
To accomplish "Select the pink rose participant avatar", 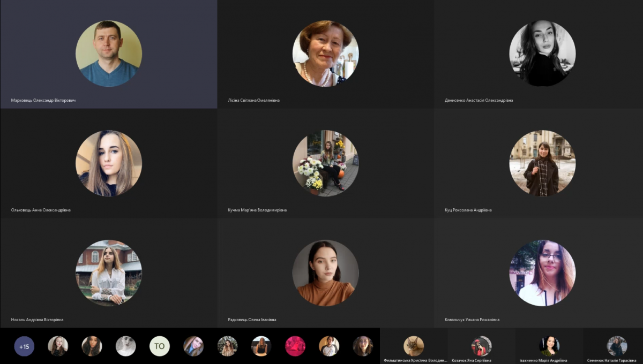I will pyautogui.click(x=295, y=346).
